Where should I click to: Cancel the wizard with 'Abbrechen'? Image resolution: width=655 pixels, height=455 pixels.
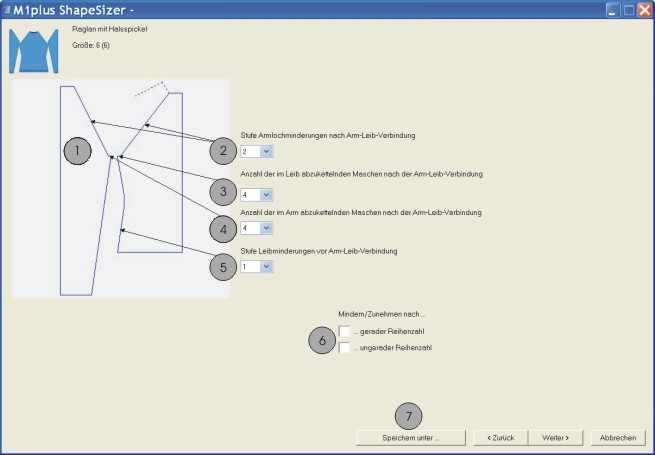(x=617, y=437)
